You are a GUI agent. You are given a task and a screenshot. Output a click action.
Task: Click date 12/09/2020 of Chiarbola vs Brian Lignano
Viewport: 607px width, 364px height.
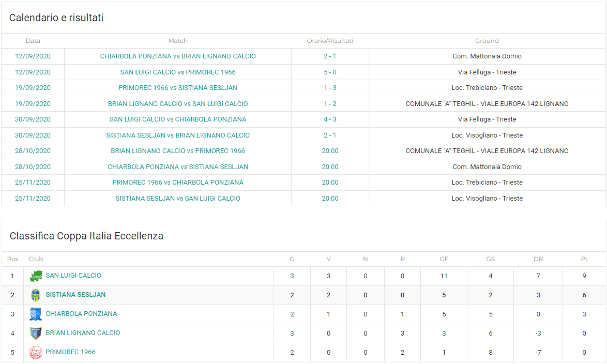tap(33, 56)
